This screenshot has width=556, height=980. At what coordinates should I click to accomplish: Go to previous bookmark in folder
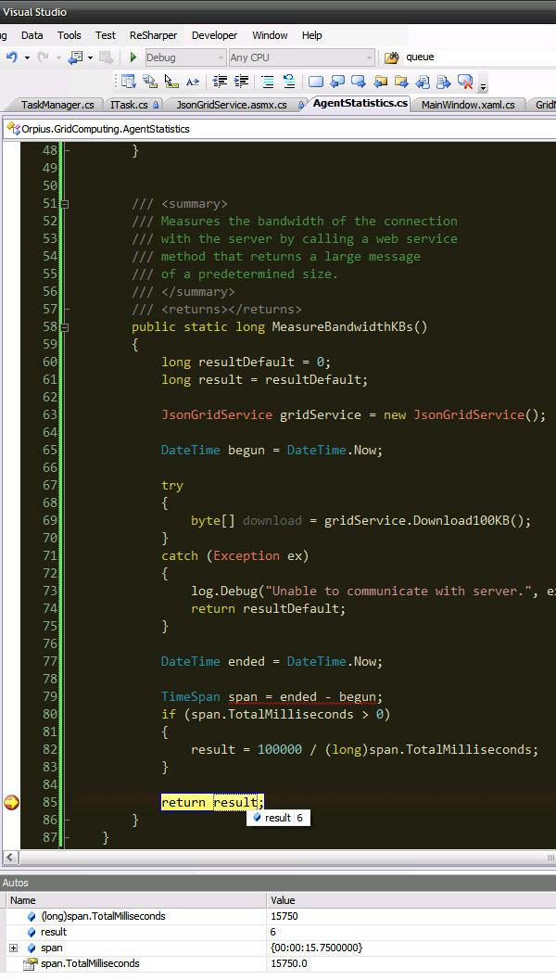(x=381, y=82)
